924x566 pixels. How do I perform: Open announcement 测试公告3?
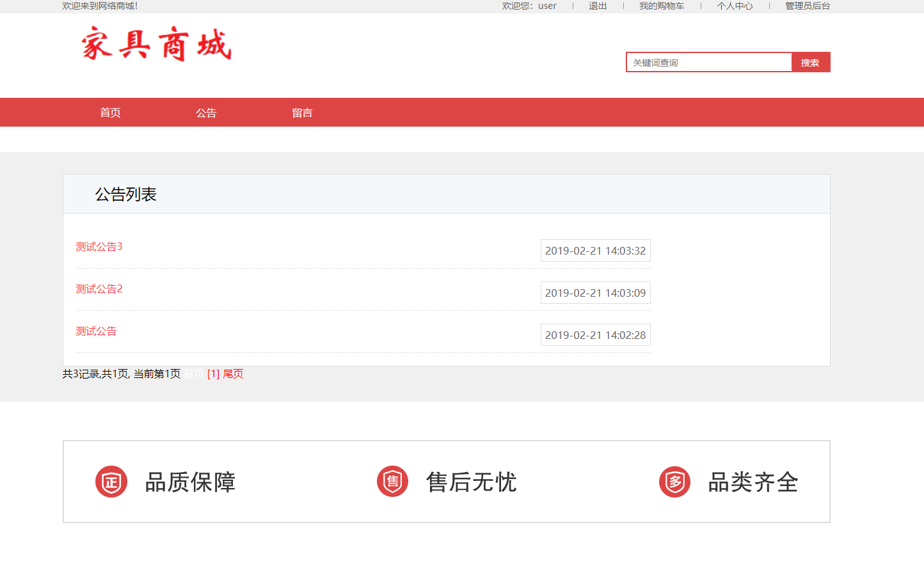click(99, 246)
